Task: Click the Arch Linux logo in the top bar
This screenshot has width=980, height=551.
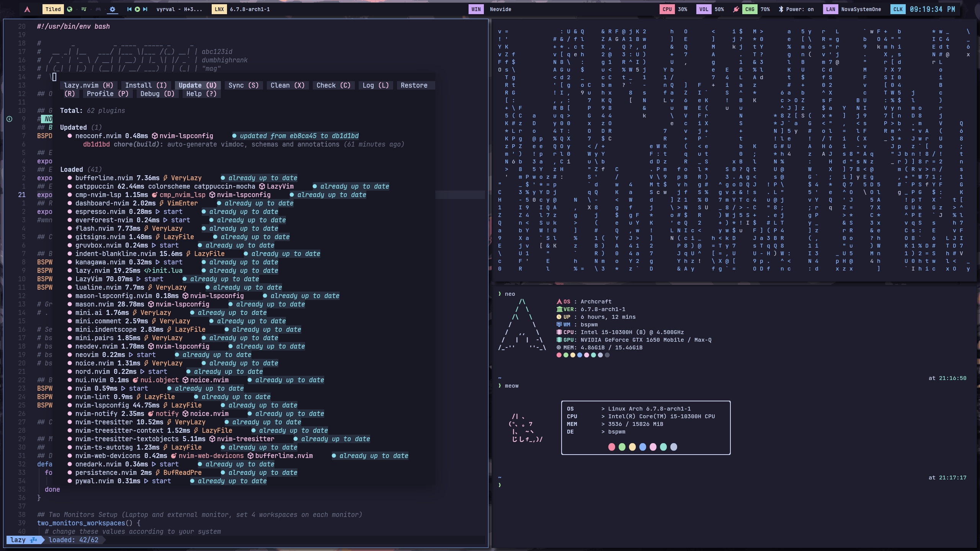Action: pyautogui.click(x=28, y=9)
